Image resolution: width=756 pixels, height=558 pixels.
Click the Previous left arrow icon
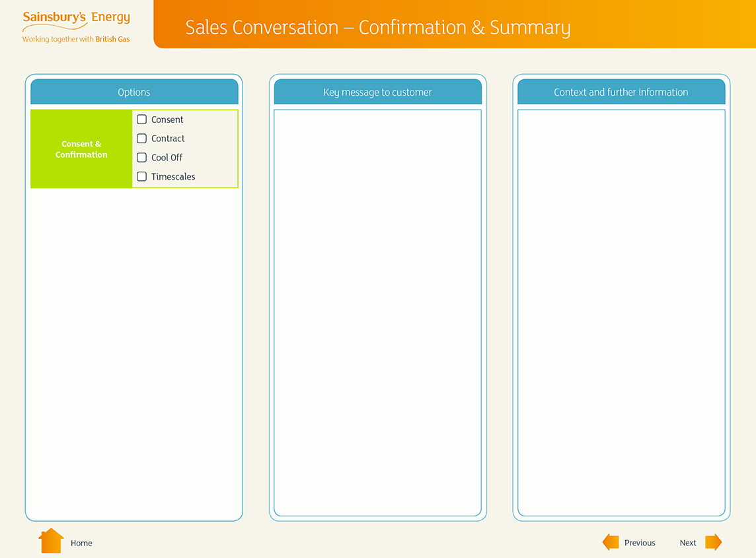point(611,542)
